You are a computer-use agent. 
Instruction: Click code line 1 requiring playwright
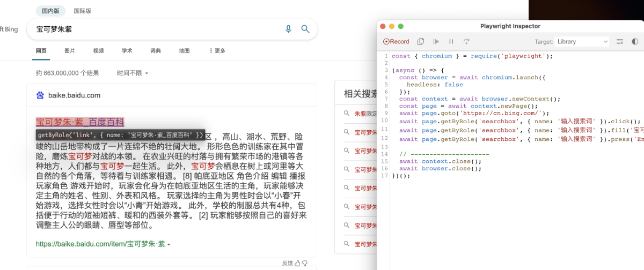[472, 56]
